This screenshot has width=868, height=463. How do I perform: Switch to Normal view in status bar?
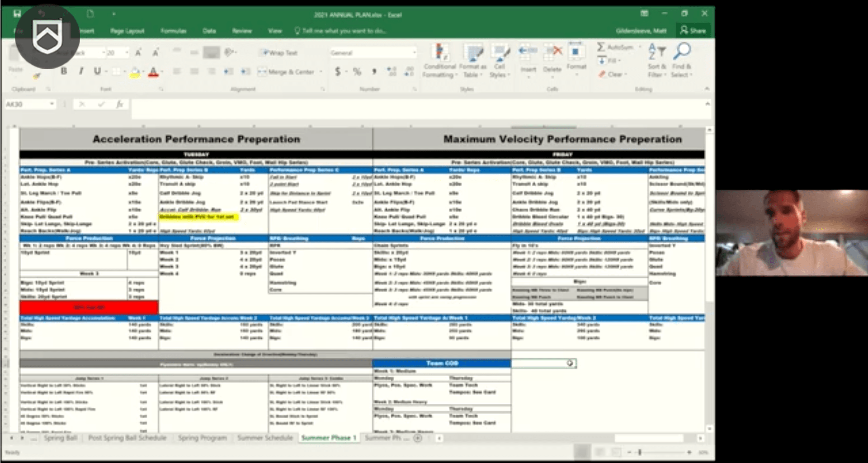pos(582,452)
